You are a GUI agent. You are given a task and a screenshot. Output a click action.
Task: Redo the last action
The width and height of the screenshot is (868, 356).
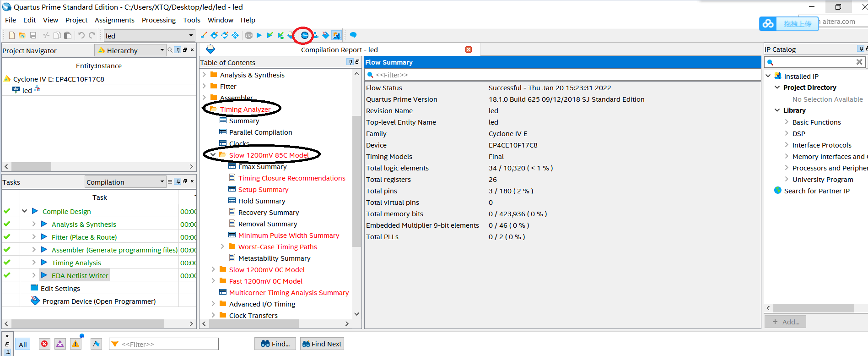(x=92, y=35)
